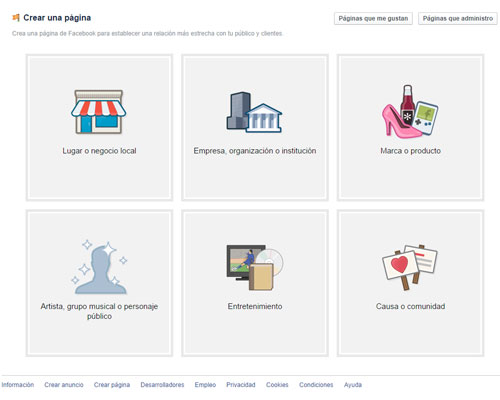The image size is (500, 400).
Task: Select 'Lugar o negocio local' label
Action: (99, 151)
